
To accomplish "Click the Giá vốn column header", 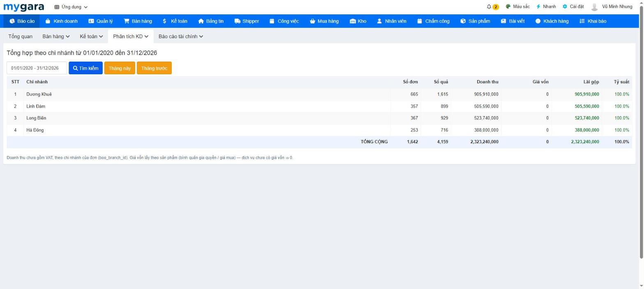I will coord(540,82).
